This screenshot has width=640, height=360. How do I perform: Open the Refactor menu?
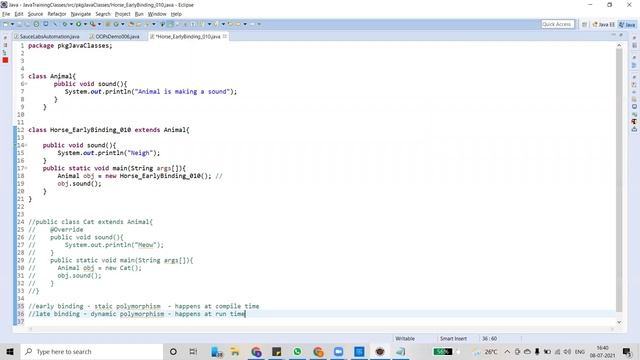(x=57, y=14)
